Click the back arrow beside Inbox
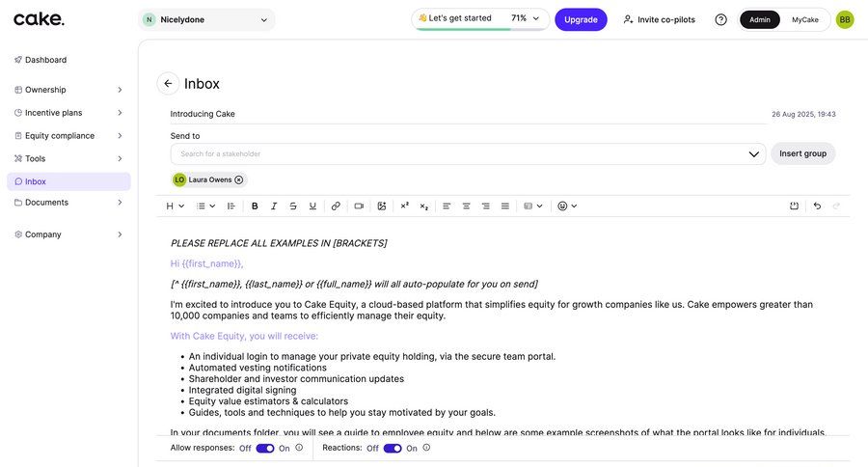This screenshot has height=467, width=868. pos(168,84)
